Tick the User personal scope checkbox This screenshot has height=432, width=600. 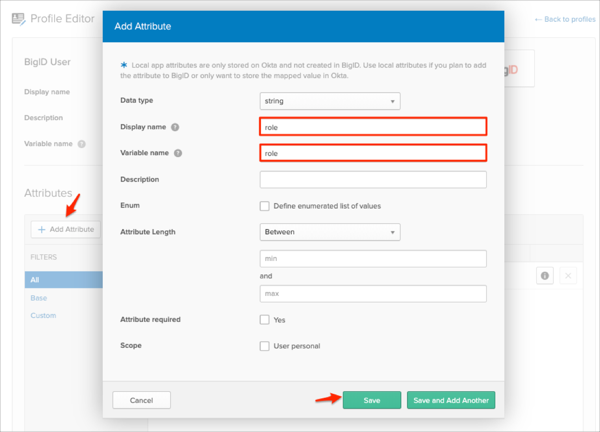(x=265, y=346)
